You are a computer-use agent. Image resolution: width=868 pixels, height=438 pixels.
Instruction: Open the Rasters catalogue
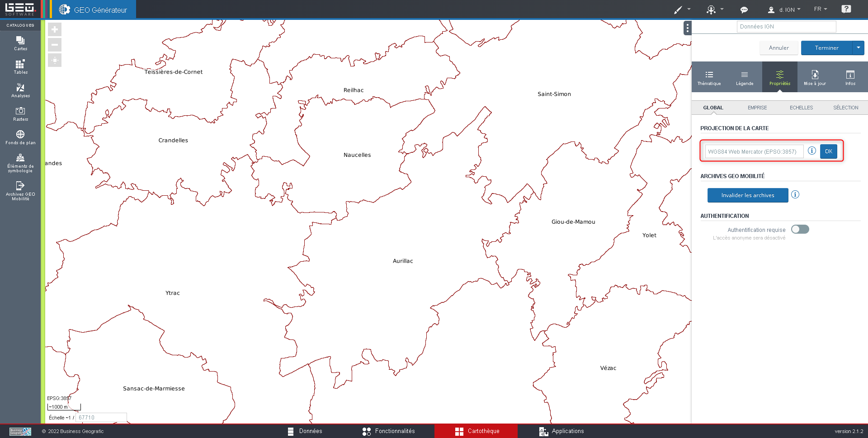(20, 113)
